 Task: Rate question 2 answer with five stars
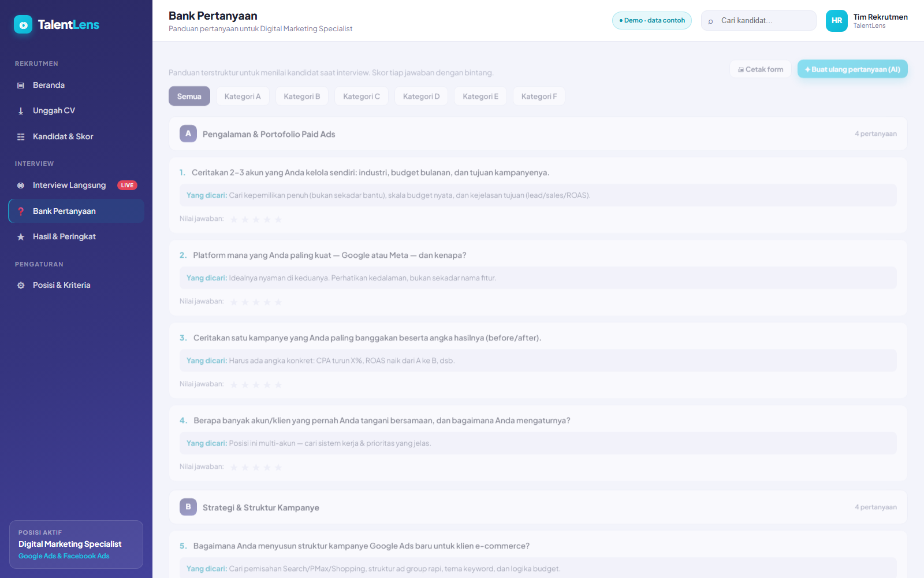click(x=278, y=302)
